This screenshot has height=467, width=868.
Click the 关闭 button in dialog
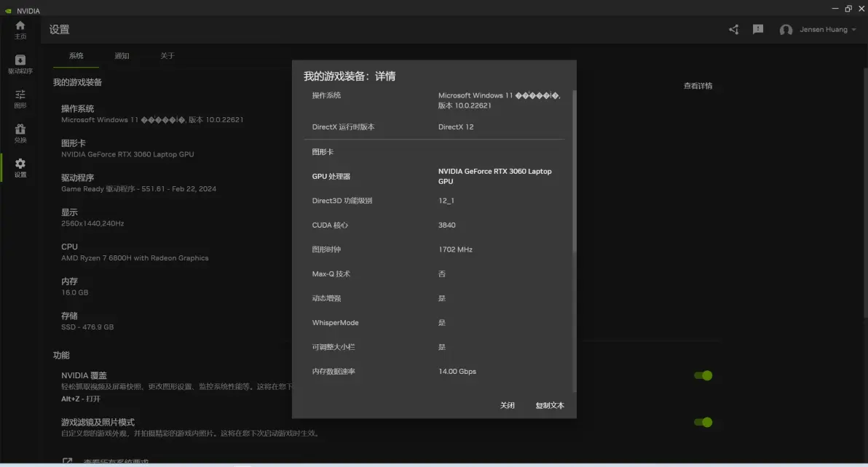click(507, 405)
